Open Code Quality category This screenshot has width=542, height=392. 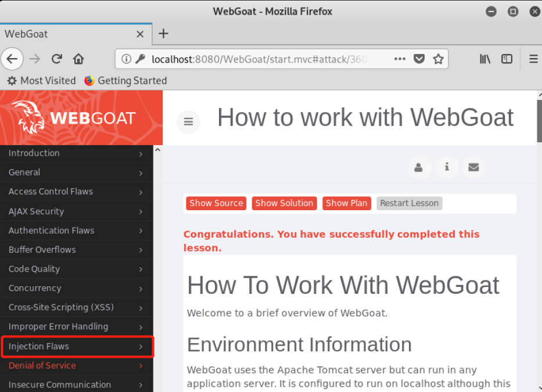[77, 269]
